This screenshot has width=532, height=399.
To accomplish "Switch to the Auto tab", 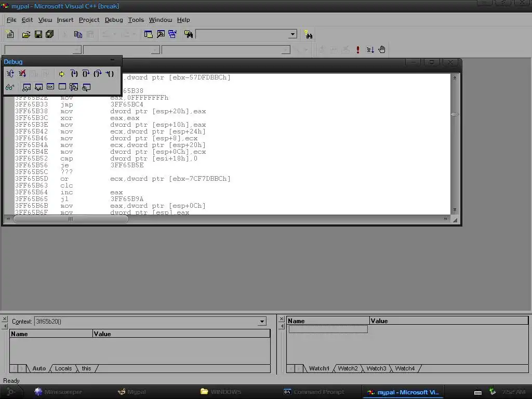I will coord(39,368).
